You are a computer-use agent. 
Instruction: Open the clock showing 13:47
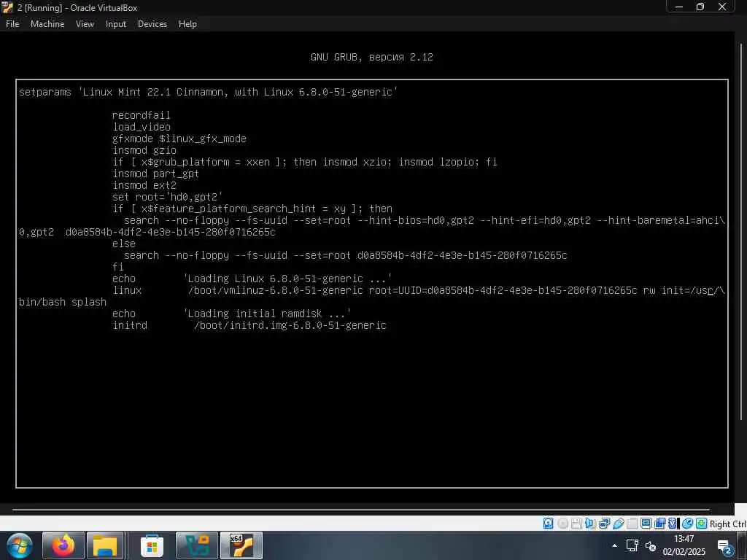684,545
